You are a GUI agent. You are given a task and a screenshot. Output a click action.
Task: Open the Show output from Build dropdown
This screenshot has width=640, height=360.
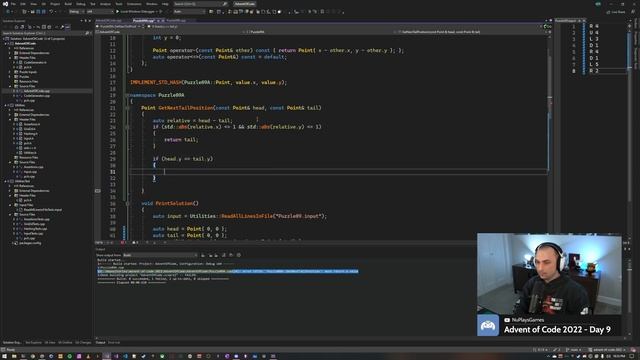(160, 255)
